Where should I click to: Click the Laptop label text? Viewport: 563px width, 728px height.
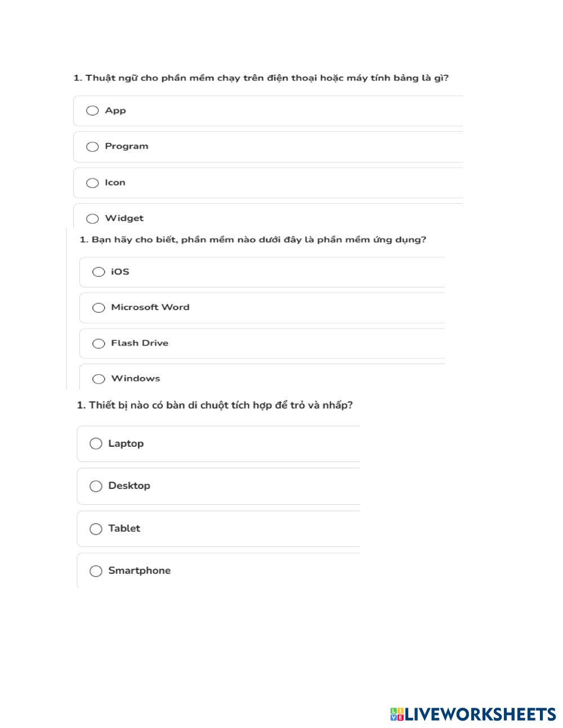126,443
